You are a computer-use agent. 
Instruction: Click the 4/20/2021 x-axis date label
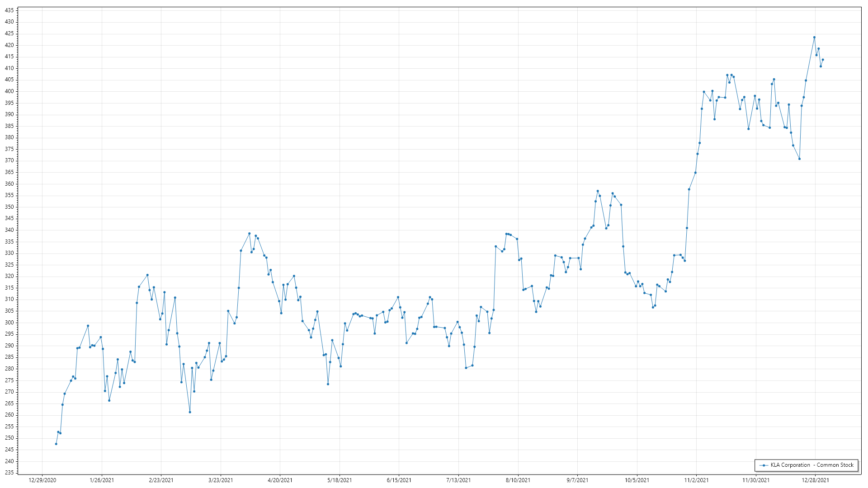pyautogui.click(x=280, y=480)
